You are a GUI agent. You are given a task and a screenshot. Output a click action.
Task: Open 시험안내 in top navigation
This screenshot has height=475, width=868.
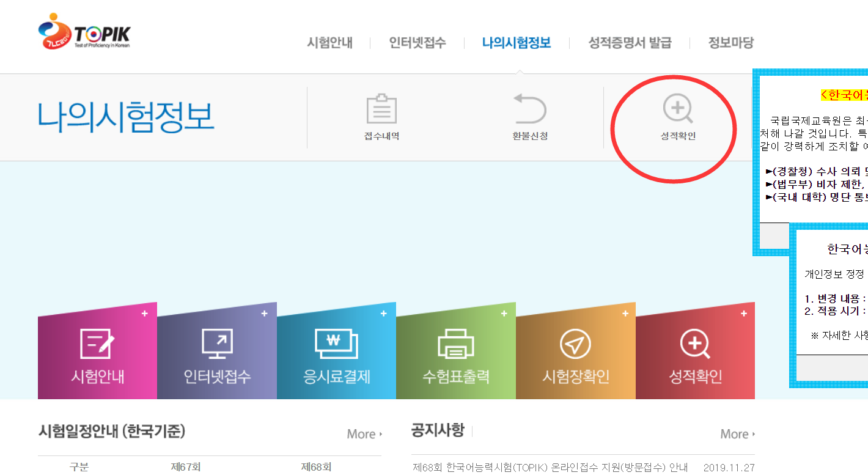329,43
